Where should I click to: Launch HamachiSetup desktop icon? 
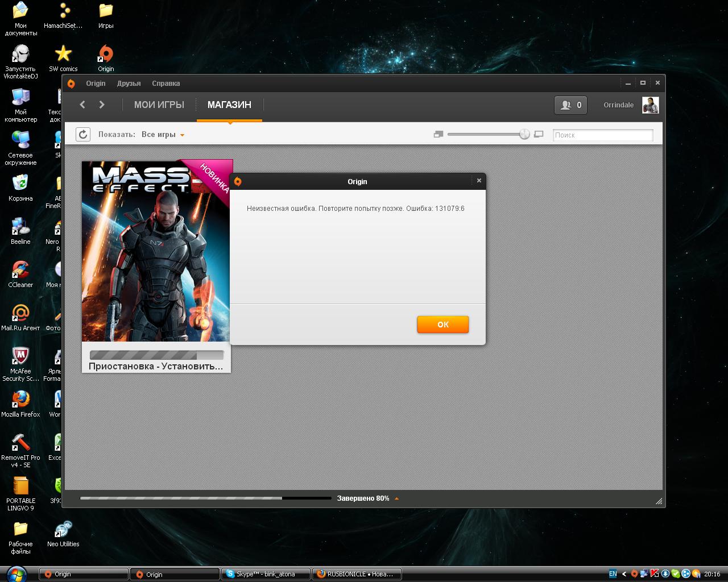(63, 16)
